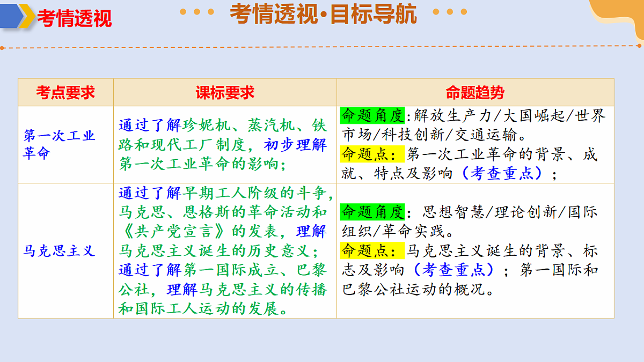The image size is (644, 362).
Task: Click the red 考情透视 heading label
Action: click(75, 18)
